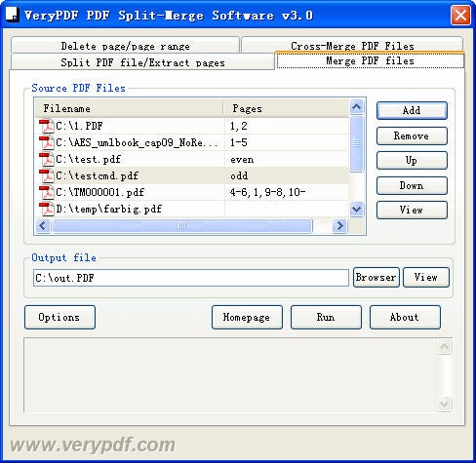
Task: Select the Merge PDF files tab
Action: coord(370,60)
